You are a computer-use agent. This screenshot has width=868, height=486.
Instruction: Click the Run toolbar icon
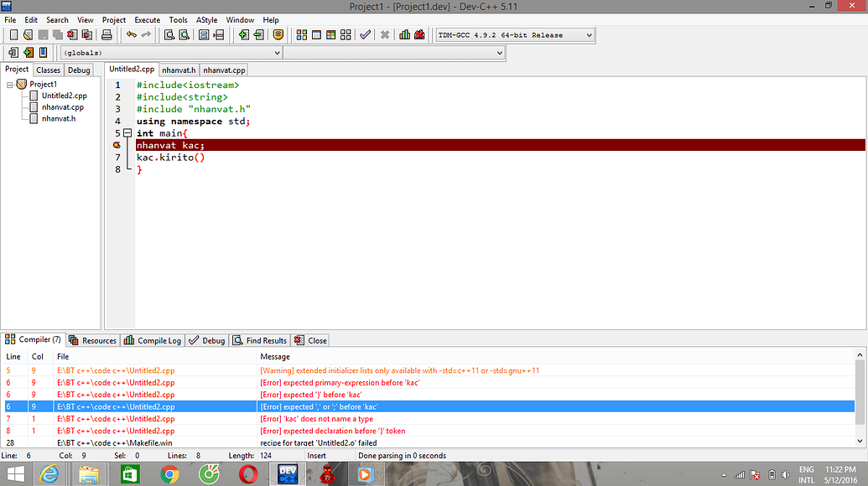pos(316,35)
